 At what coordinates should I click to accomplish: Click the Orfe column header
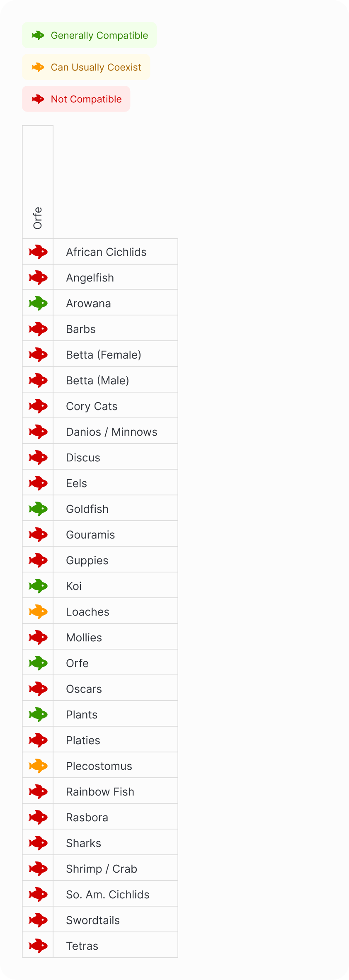point(38,218)
